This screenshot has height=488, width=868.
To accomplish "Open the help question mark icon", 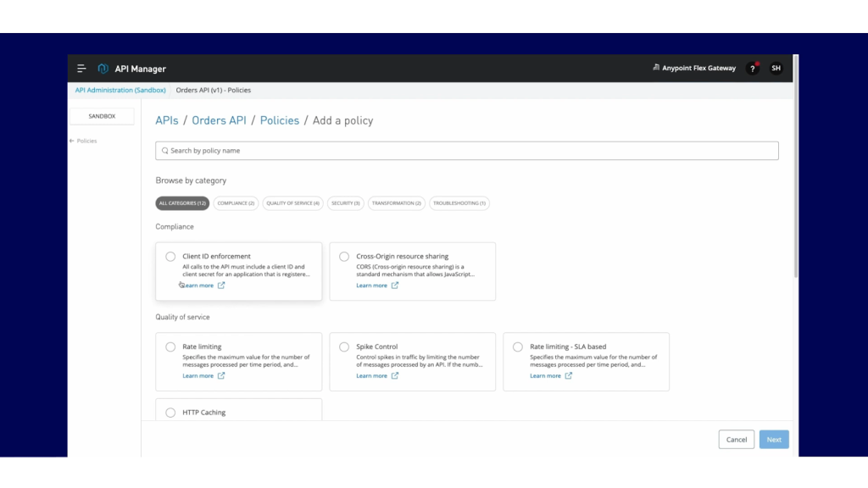I will (752, 69).
